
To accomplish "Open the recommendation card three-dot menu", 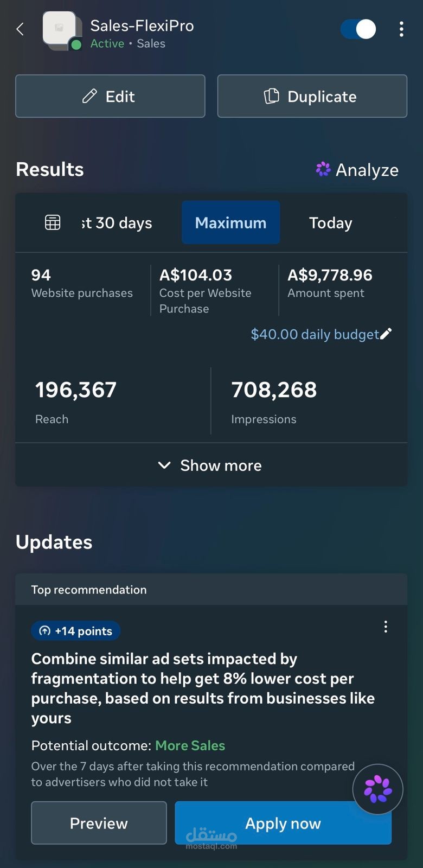I will [386, 627].
